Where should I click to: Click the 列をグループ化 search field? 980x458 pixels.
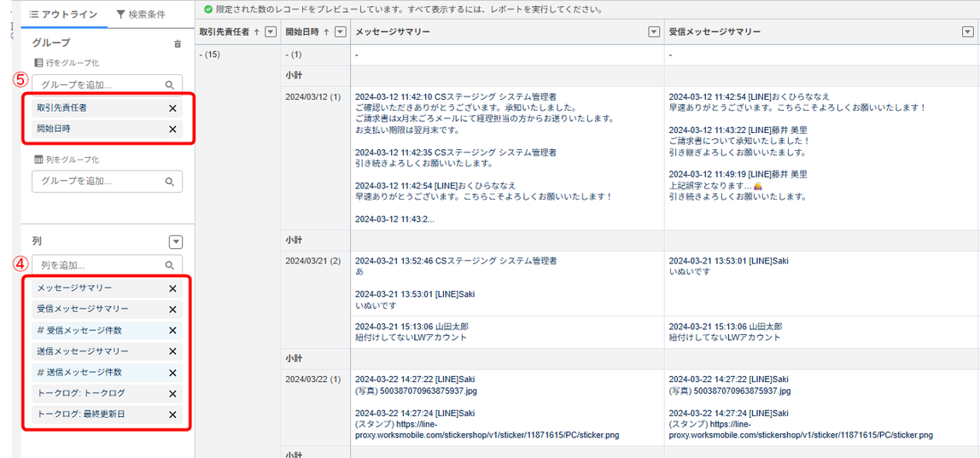(x=107, y=181)
